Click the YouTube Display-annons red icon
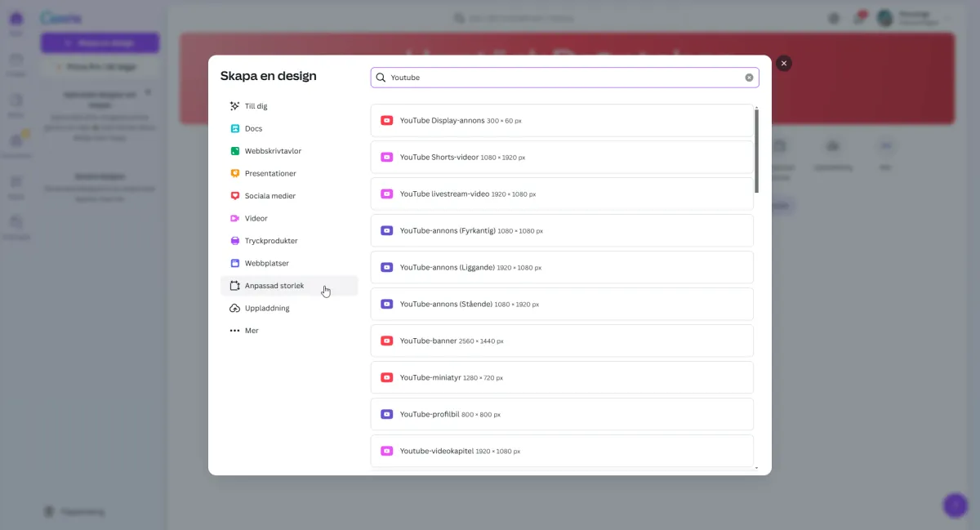Viewport: 980px width, 530px height. pos(387,120)
